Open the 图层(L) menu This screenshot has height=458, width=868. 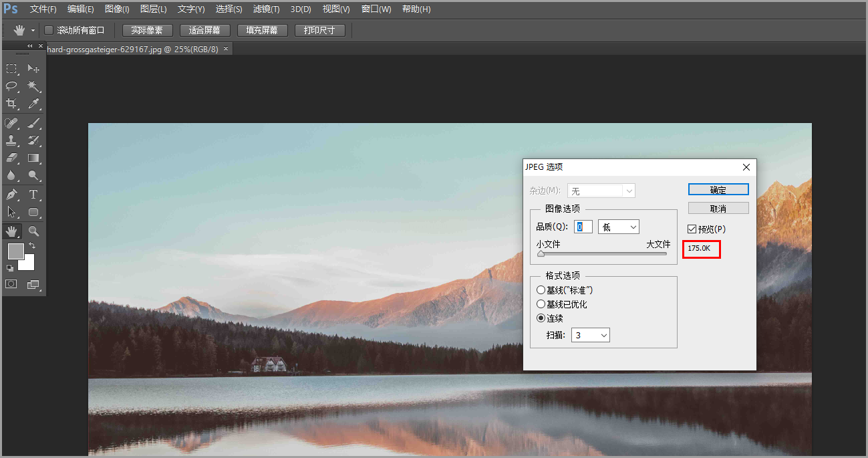tap(154, 9)
